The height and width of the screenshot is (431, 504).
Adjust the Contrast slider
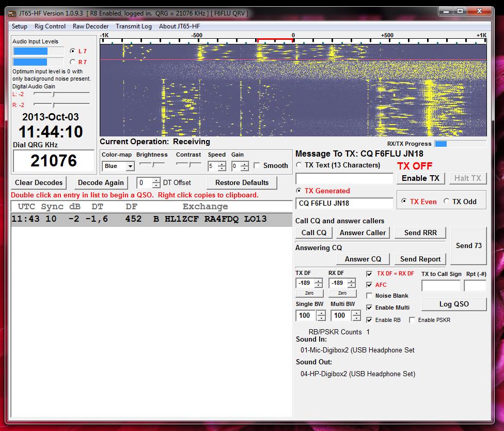[189, 164]
